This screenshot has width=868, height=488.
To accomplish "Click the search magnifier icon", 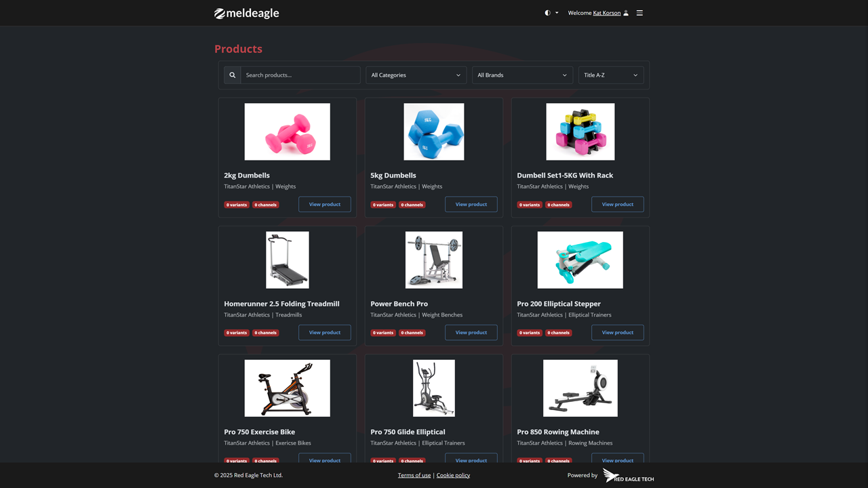I will click(232, 75).
